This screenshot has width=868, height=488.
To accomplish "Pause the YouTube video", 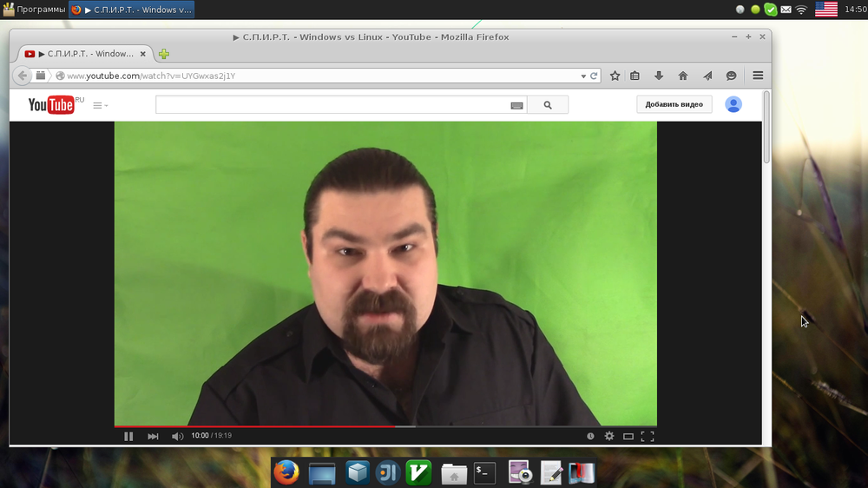I will click(x=128, y=436).
